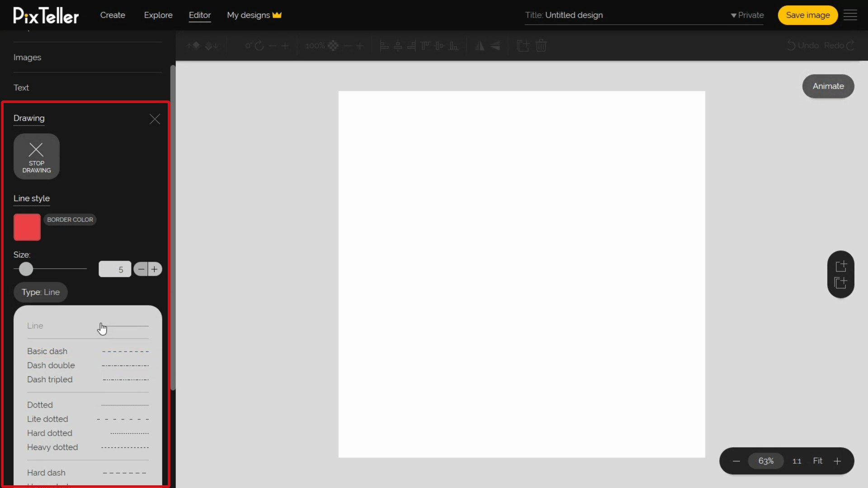The width and height of the screenshot is (868, 488).
Task: Open the hamburger menu at top right
Action: 850,15
